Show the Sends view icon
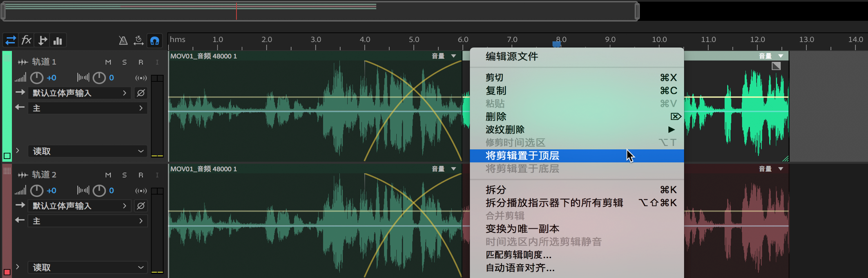The image size is (868, 278). (x=42, y=40)
